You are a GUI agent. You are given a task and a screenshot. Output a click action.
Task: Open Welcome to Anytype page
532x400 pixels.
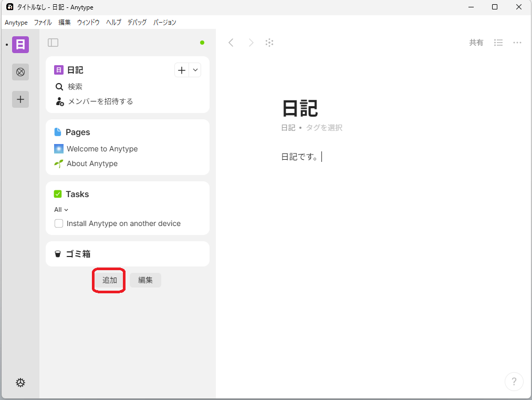(x=102, y=149)
